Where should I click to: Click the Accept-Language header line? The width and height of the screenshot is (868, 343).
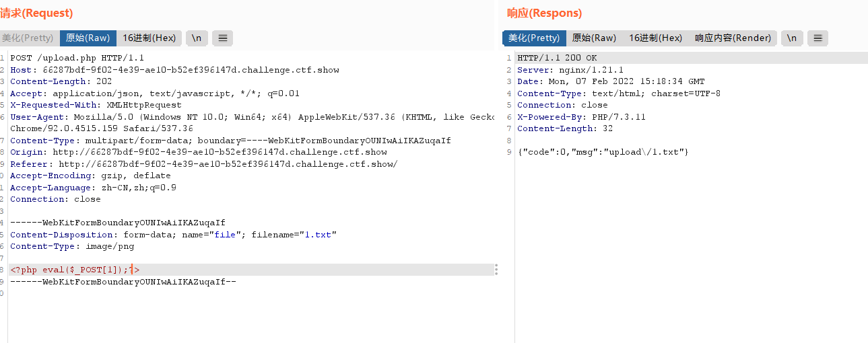[x=93, y=188]
